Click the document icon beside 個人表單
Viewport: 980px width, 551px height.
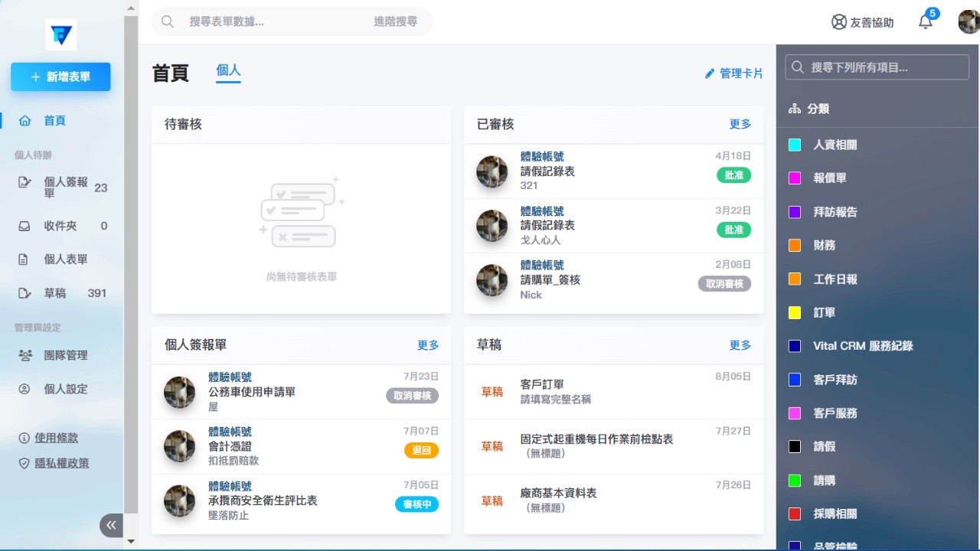click(24, 259)
